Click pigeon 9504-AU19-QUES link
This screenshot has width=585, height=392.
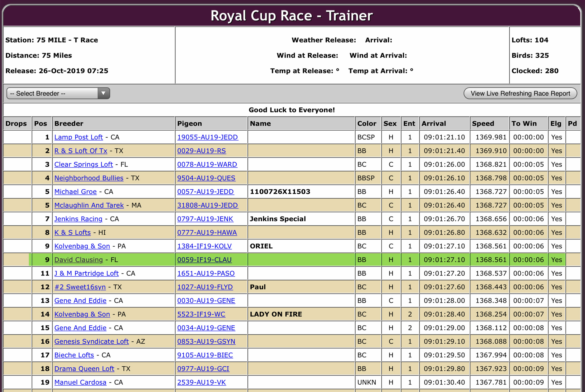pos(206,178)
